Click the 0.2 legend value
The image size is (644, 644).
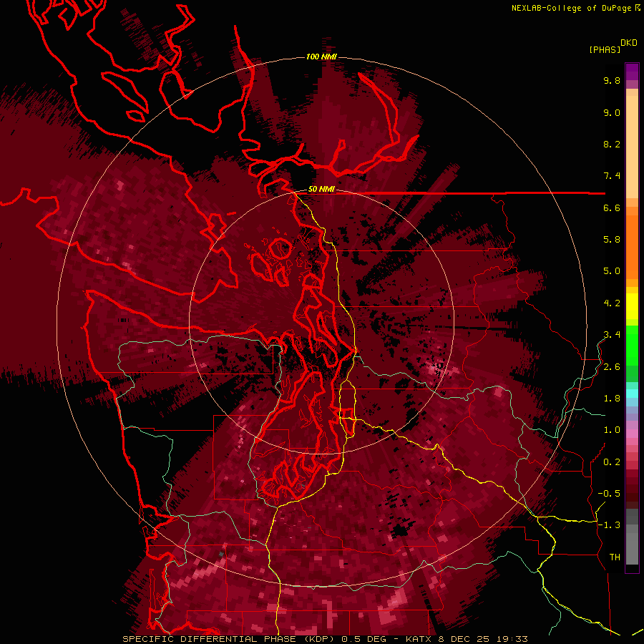tap(612, 462)
